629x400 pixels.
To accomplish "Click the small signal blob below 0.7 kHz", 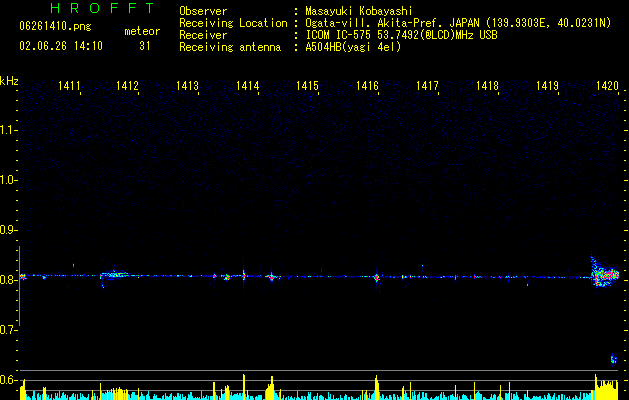I will point(613,359).
